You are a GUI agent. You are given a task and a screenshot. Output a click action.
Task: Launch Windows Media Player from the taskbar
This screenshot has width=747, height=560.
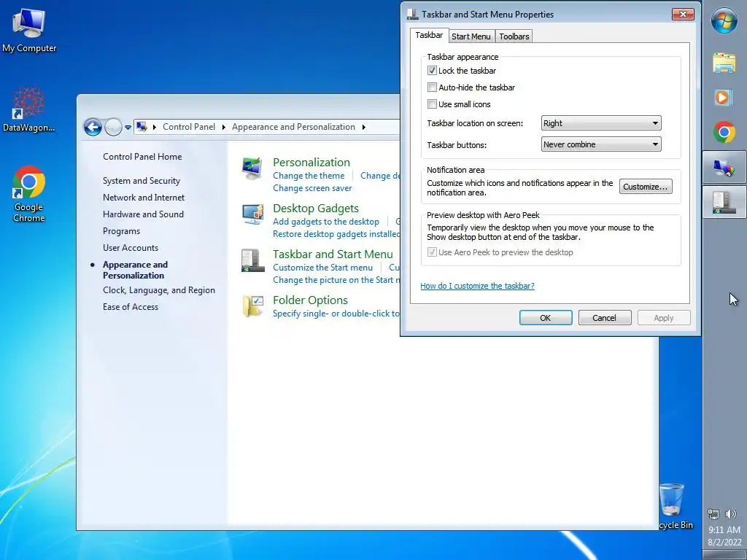tap(724, 98)
